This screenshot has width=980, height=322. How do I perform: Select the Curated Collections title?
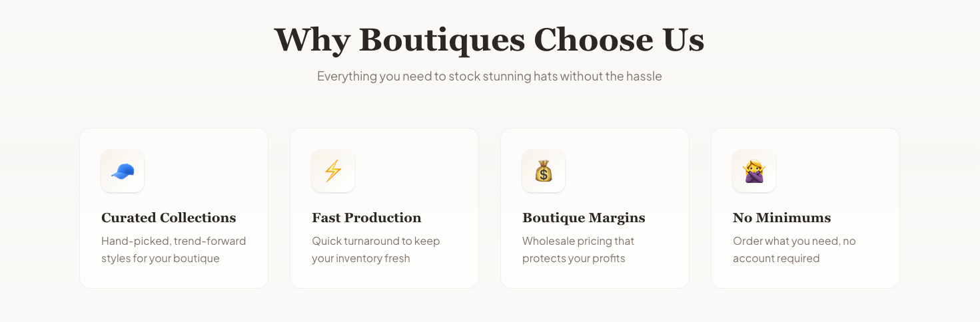pyautogui.click(x=169, y=218)
